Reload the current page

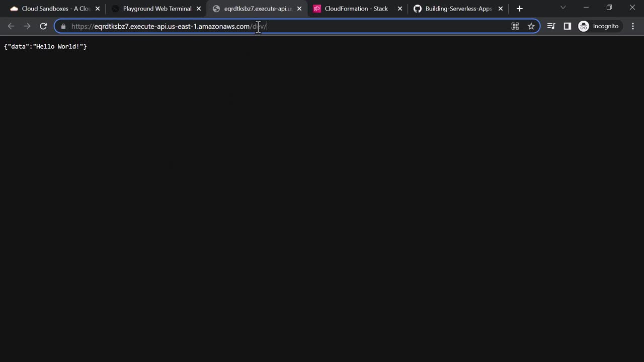[x=43, y=26]
